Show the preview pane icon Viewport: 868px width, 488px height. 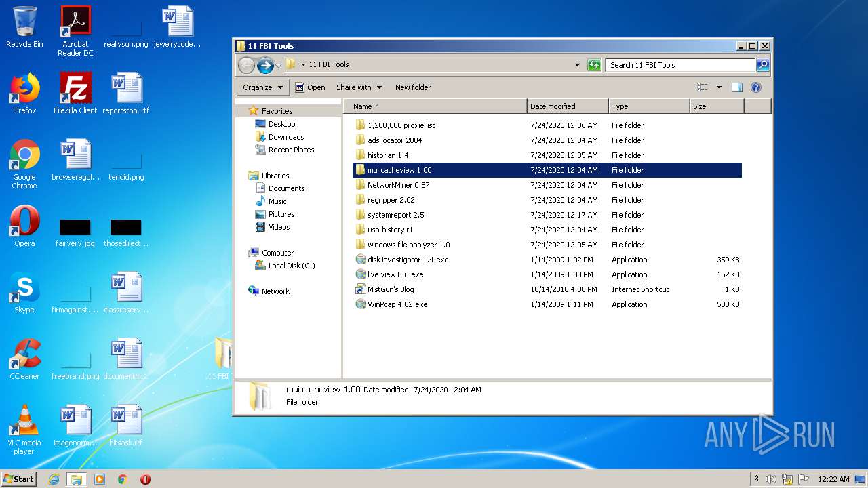click(x=737, y=87)
